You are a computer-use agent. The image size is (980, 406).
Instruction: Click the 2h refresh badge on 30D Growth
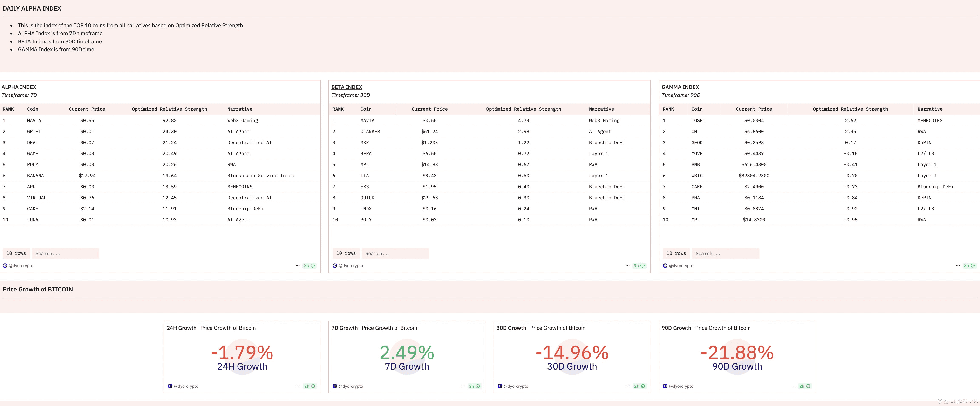point(639,386)
